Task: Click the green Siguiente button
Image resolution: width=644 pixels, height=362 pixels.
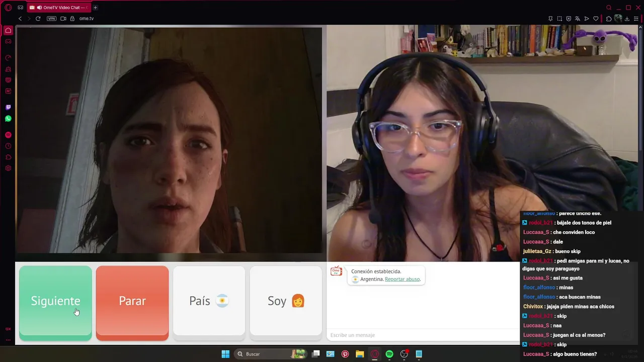Action: point(55,303)
